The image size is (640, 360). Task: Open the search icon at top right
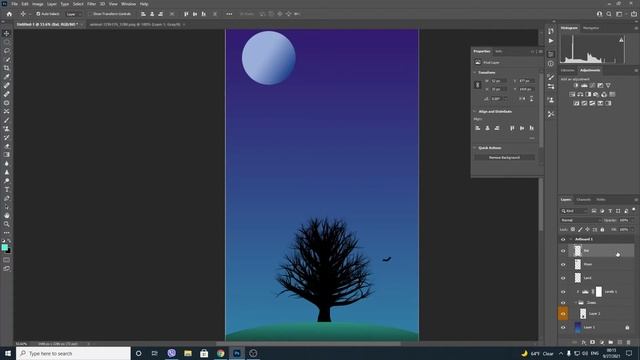pyautogui.click(x=609, y=14)
